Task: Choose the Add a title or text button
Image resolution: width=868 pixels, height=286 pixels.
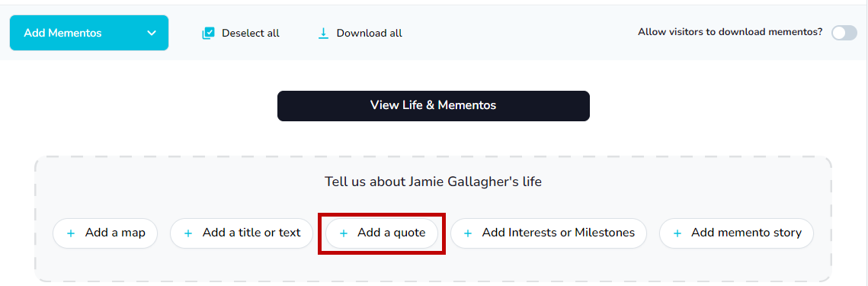Action: 242,233
